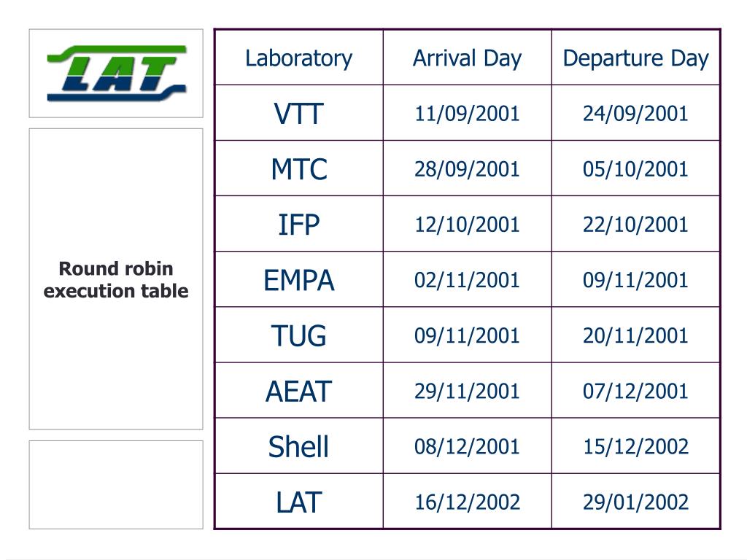Click the empty box below the caption
This screenshot has height=560, width=747.
click(116, 485)
